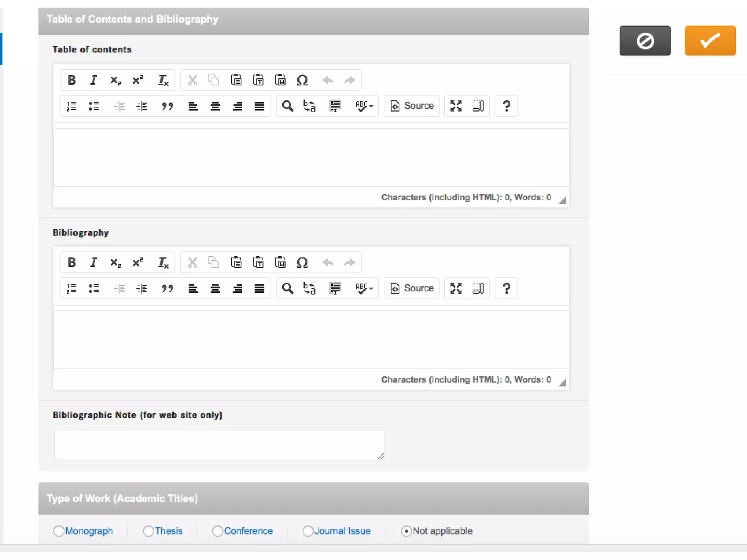The image size is (747, 560).
Task: Click Bold in Table of contents editor
Action: click(71, 80)
